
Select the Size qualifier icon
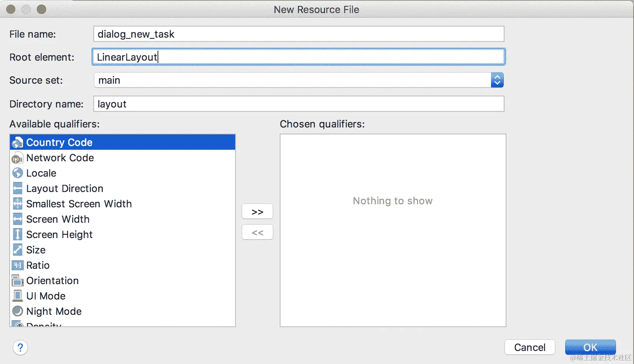pos(17,250)
